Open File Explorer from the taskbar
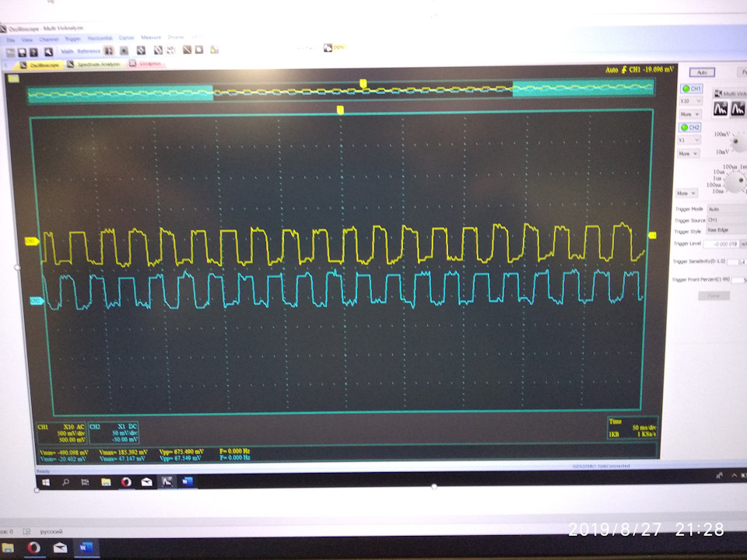Screen dimensions: 747x560 [x=106, y=482]
